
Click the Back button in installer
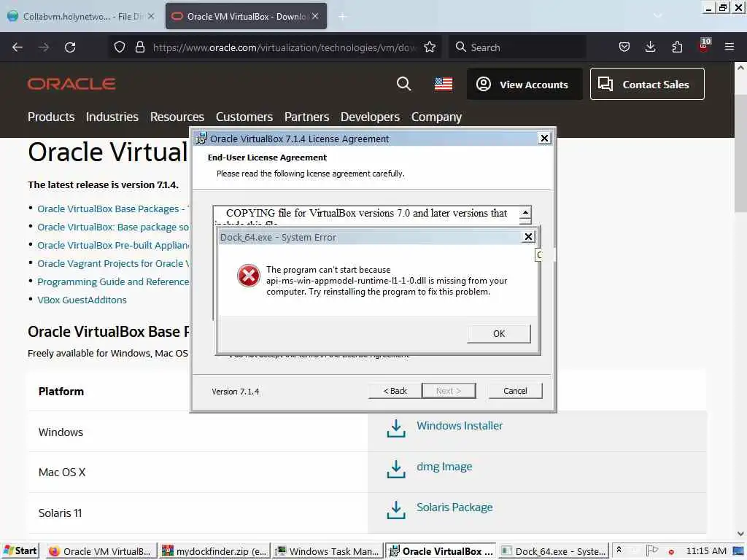395,391
